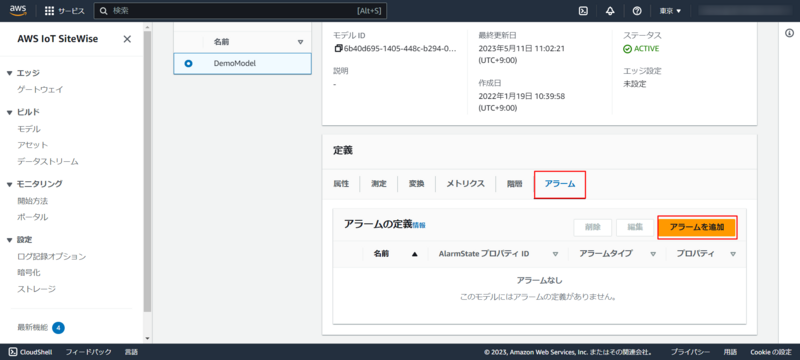Open データストリーム in sidebar
The height and width of the screenshot is (360, 800).
pos(48,161)
